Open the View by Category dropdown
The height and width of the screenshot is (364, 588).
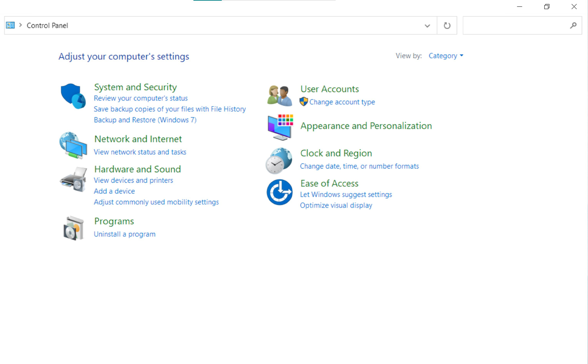tap(446, 56)
